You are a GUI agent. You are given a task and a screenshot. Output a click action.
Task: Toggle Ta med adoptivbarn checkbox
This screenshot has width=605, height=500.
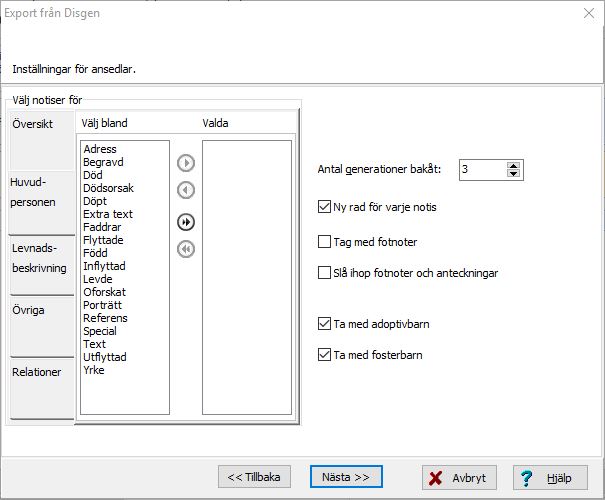[x=324, y=324]
